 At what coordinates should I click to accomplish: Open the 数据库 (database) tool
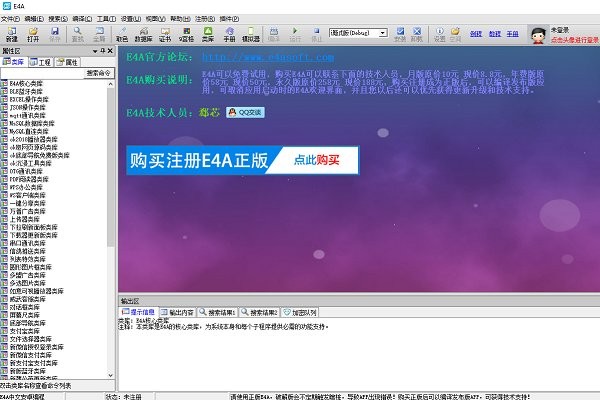click(143, 34)
